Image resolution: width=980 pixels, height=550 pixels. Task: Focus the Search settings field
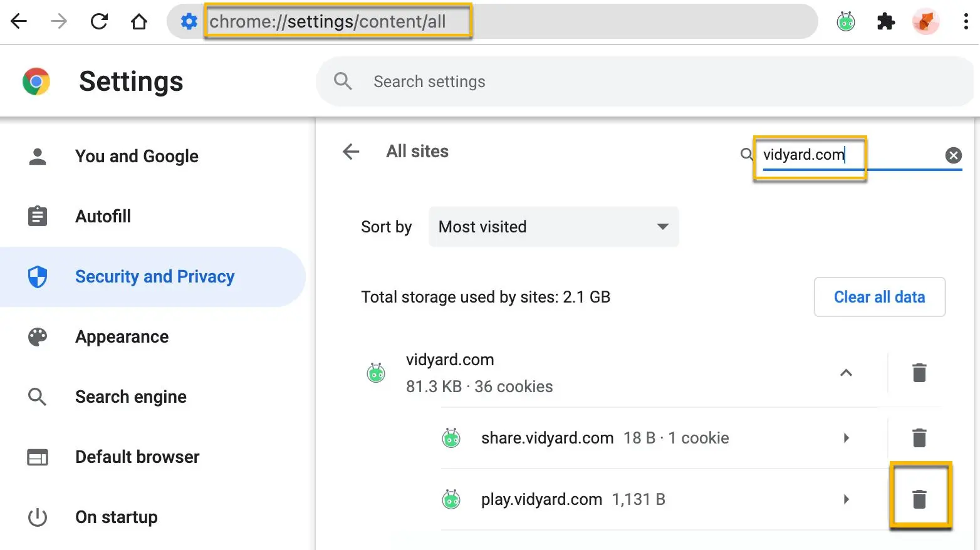[645, 81]
